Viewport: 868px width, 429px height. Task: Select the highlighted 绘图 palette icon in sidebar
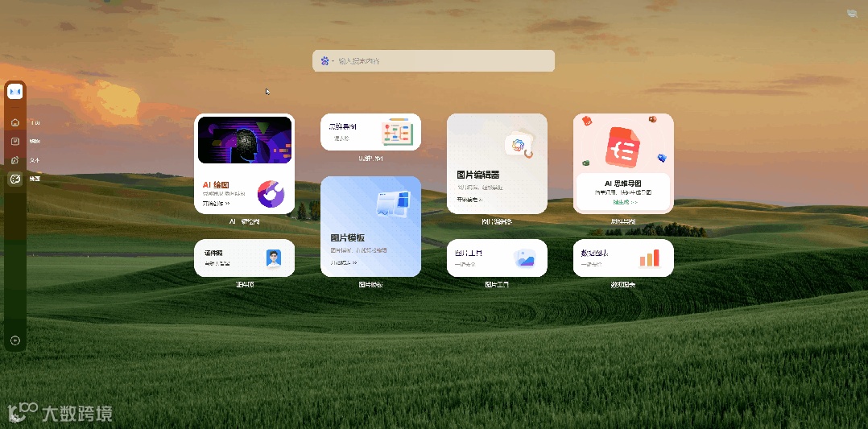15,179
